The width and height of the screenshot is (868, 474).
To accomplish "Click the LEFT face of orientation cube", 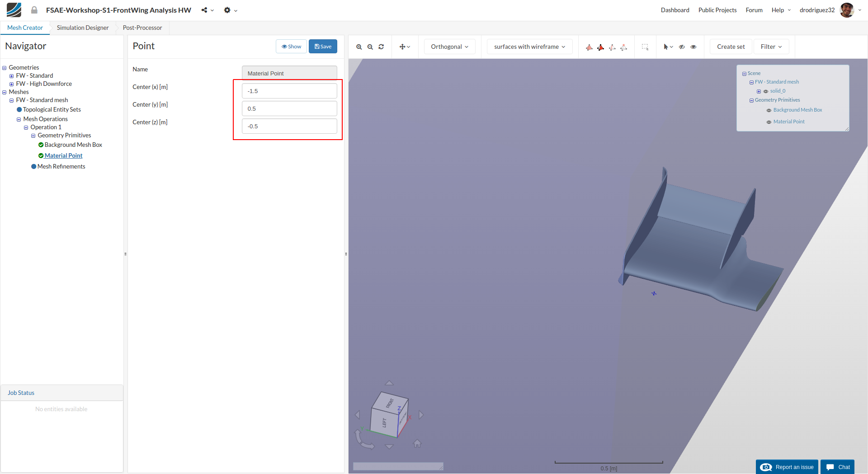I will (x=384, y=423).
